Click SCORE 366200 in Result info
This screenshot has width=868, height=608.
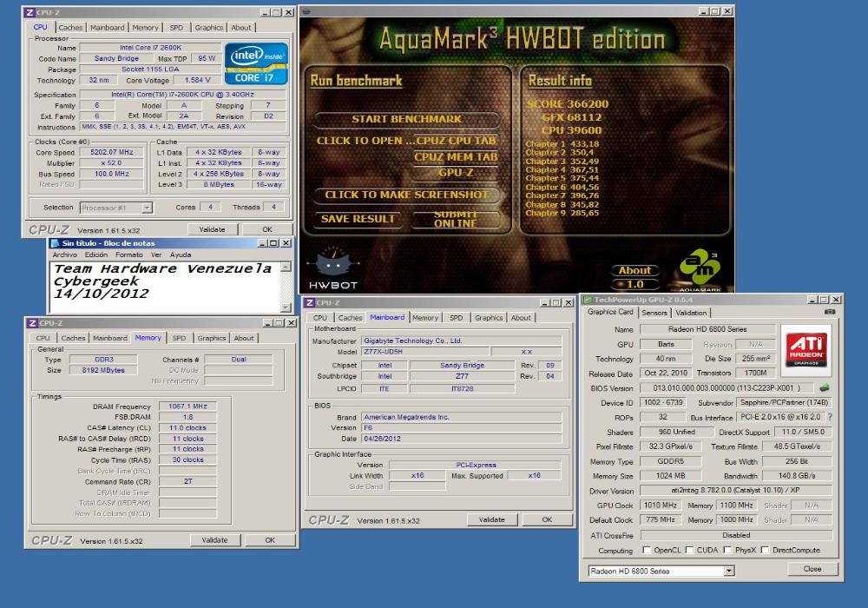pos(567,104)
